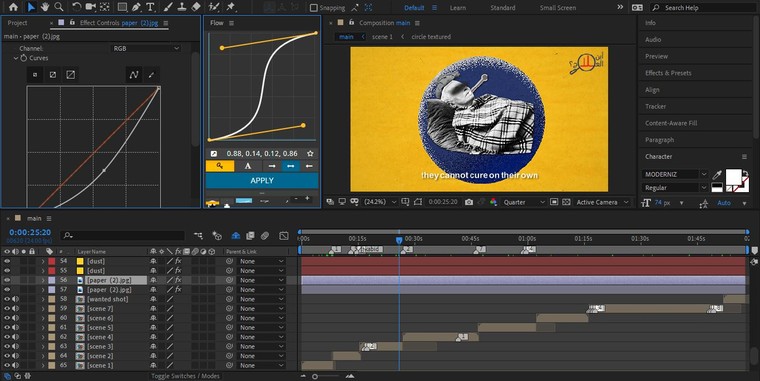Click the yellow key icon in Flow
This screenshot has height=381, width=760.
coord(220,166)
